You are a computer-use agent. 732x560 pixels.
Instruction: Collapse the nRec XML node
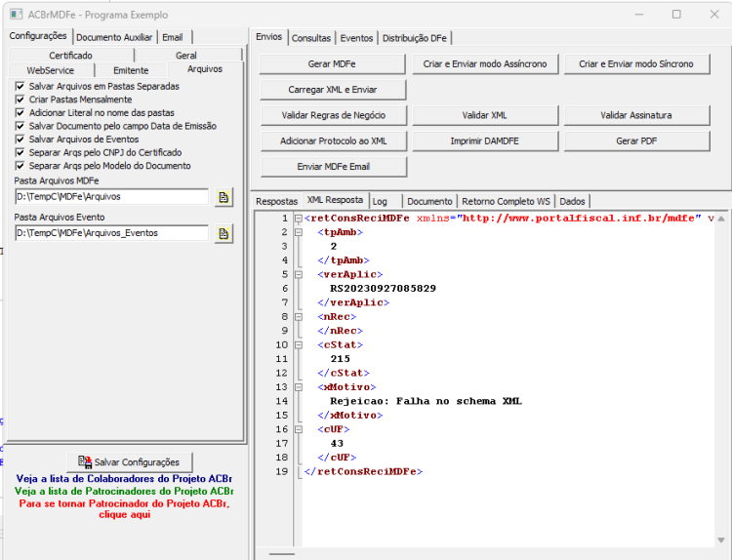pos(299,317)
